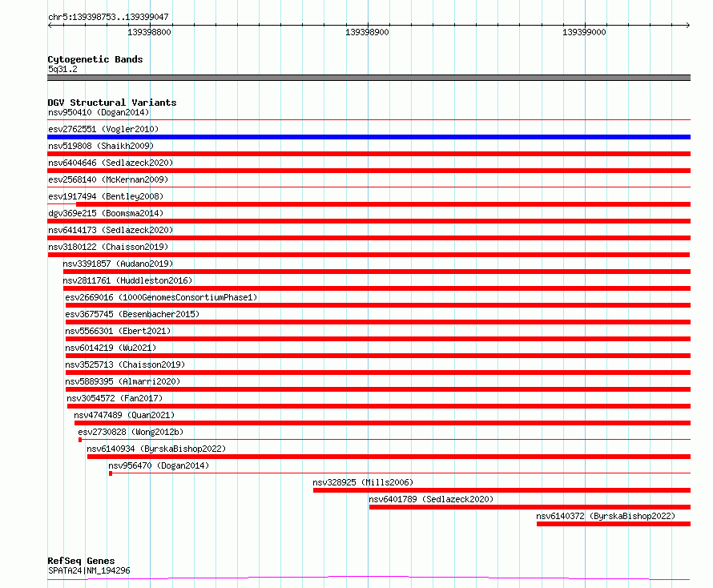This screenshot has height=588, width=713.
Task: Click the nsv519808 (Shaikh2009) variant label
Action: (x=101, y=146)
